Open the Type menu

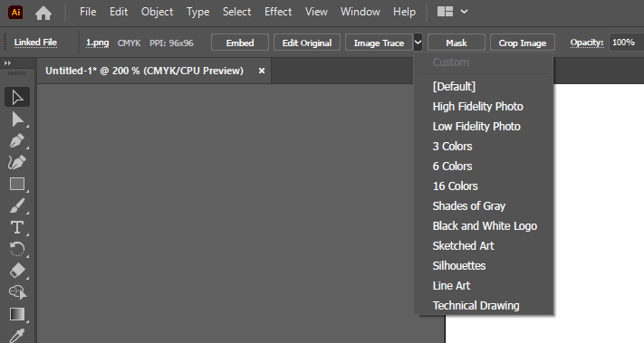[198, 12]
